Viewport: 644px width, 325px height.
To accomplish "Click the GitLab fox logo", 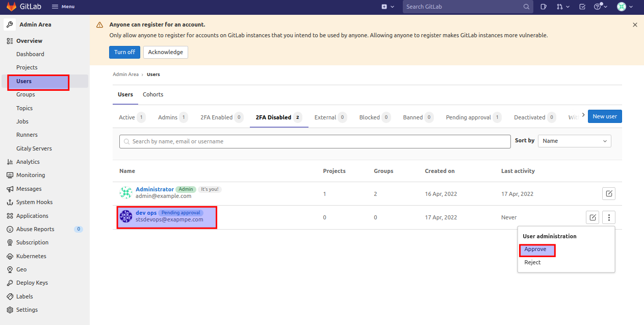I will click(11, 7).
